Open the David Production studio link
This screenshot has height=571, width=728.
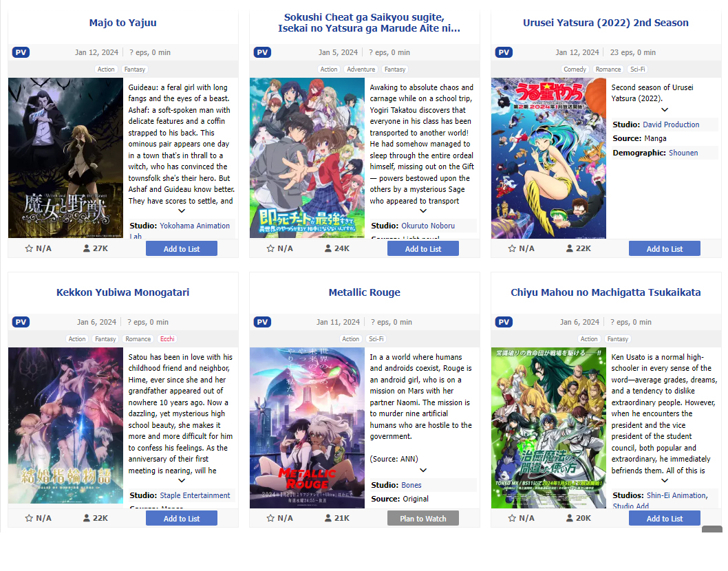click(671, 125)
